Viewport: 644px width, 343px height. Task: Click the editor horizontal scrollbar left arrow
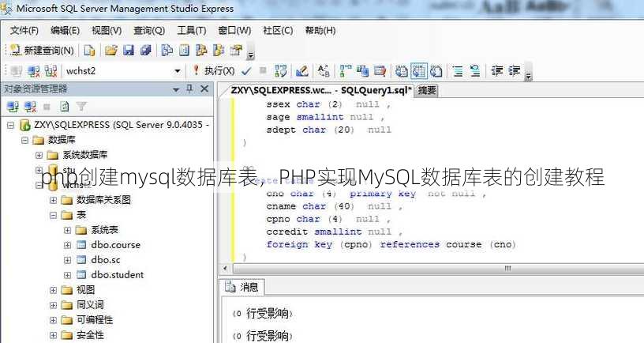coord(225,268)
